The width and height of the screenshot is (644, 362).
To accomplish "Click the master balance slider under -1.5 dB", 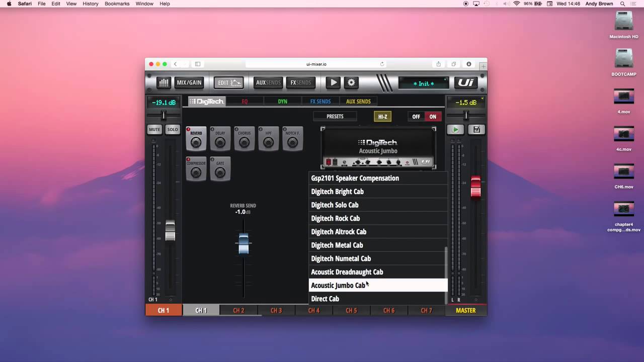I will click(x=465, y=116).
